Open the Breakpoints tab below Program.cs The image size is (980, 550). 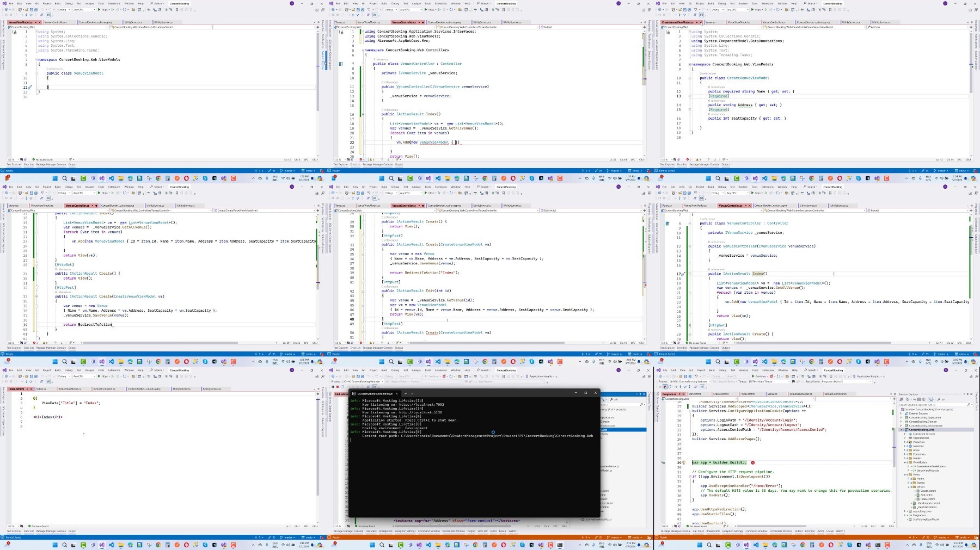(x=713, y=531)
